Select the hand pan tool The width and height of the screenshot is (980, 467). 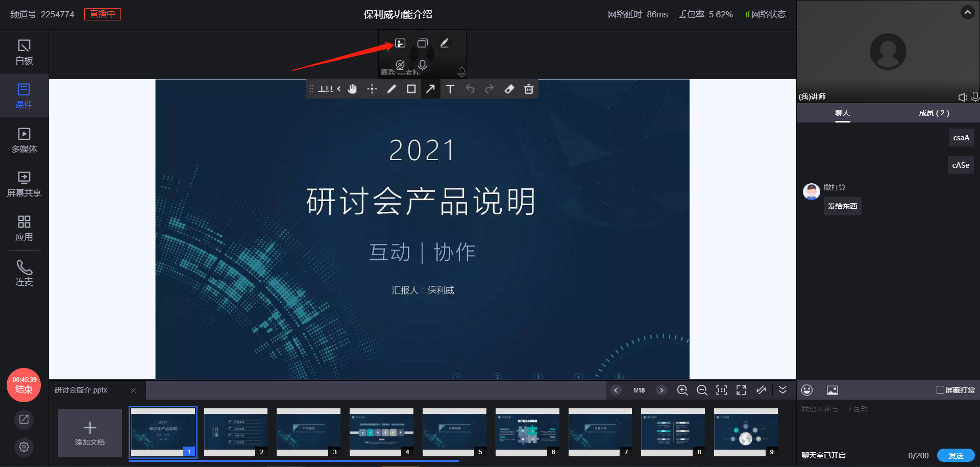pos(352,89)
